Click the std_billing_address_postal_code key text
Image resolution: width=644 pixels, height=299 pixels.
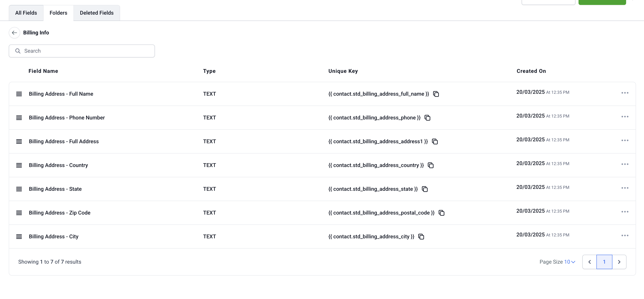(381, 213)
